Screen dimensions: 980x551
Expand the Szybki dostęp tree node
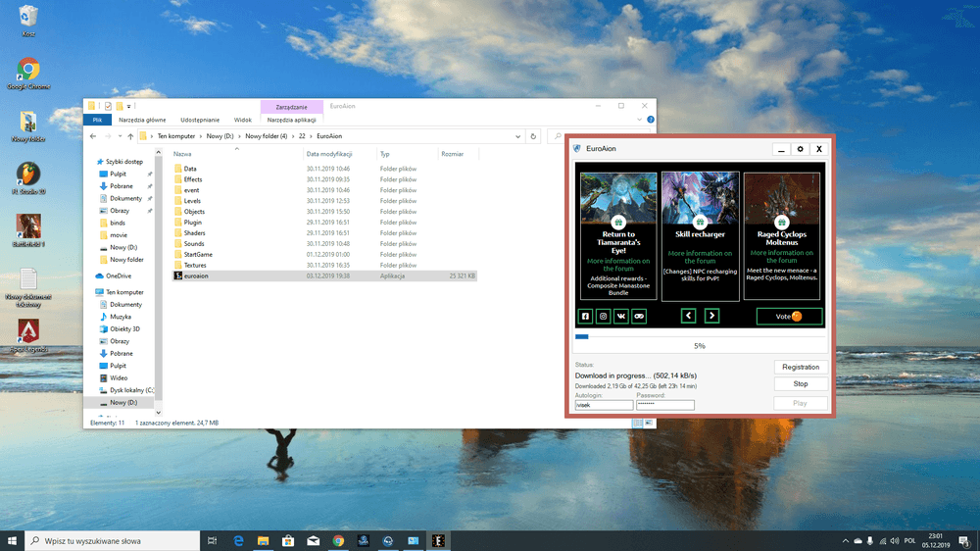pos(90,162)
